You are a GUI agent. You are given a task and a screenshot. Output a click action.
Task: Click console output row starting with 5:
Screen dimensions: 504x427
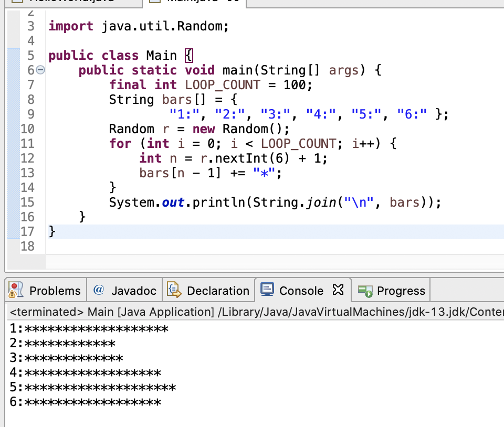click(93, 388)
